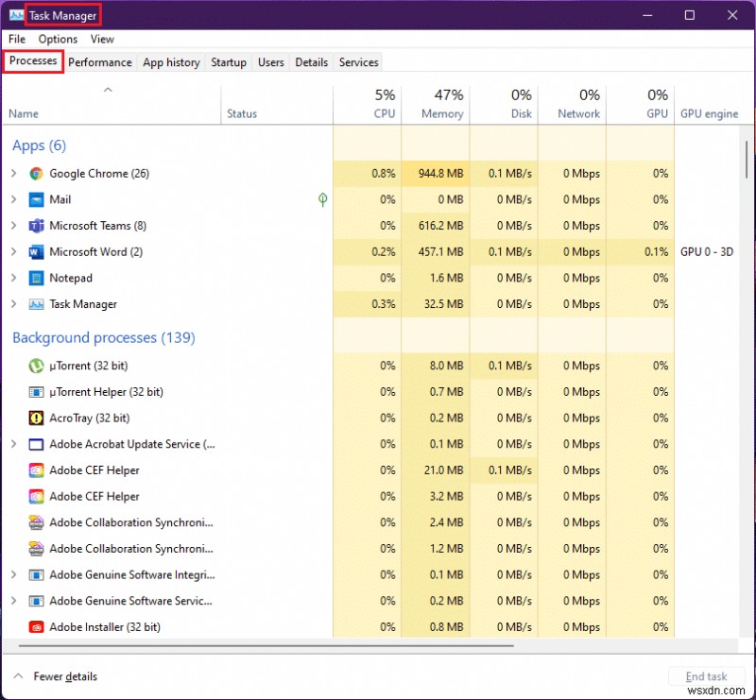Select the Adobe Installer (32 bit) row name
The height and width of the screenshot is (700, 756).
[x=105, y=626]
